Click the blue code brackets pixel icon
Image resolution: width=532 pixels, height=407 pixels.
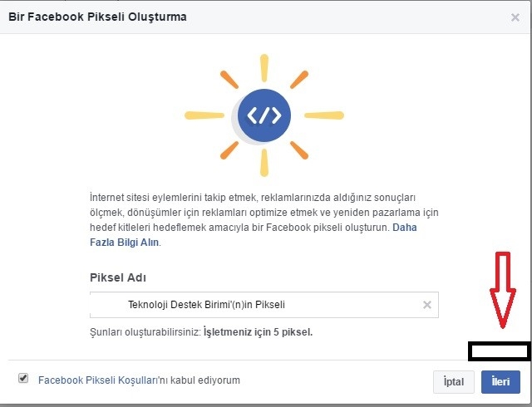pos(264,115)
